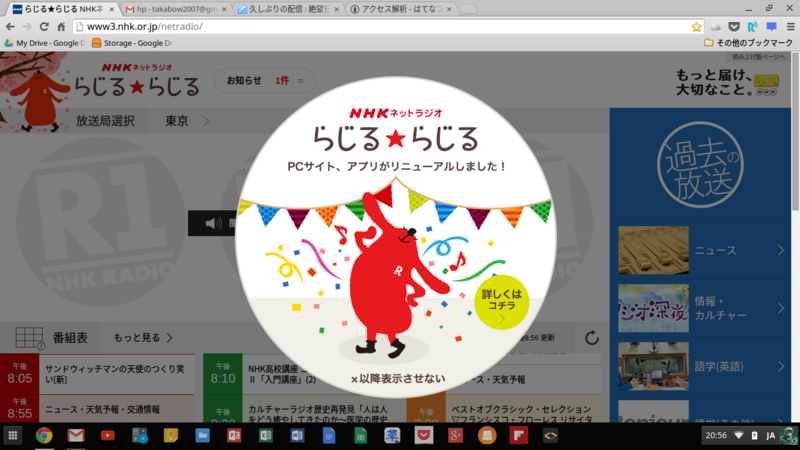Click the blue R extension icon
Image resolution: width=800 pixels, height=450 pixels.
click(753, 27)
